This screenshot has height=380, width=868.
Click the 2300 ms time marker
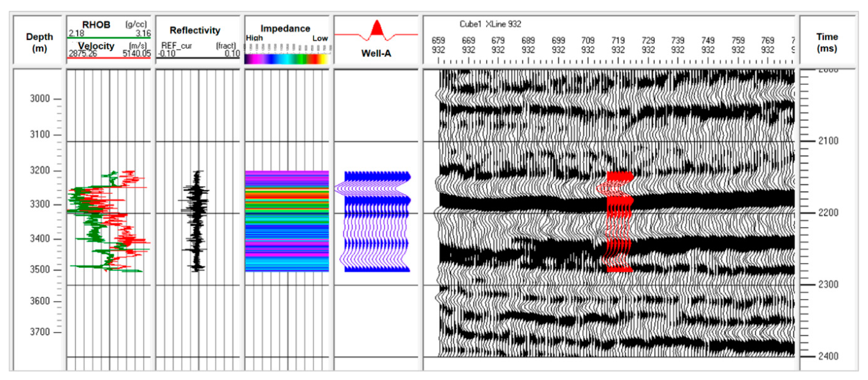828,284
